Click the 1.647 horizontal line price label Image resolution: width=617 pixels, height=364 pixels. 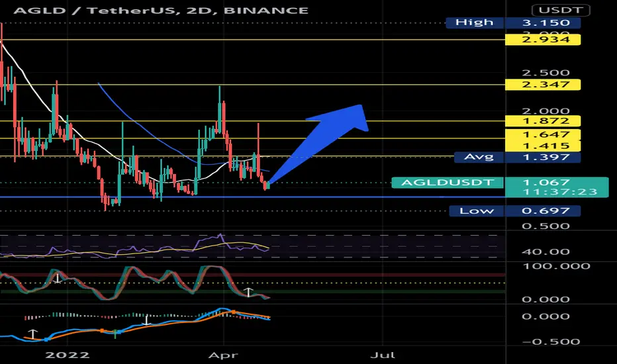click(543, 134)
